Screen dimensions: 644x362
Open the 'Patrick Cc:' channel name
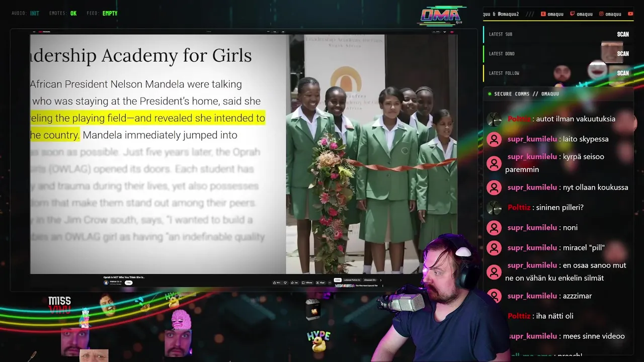[115, 281]
